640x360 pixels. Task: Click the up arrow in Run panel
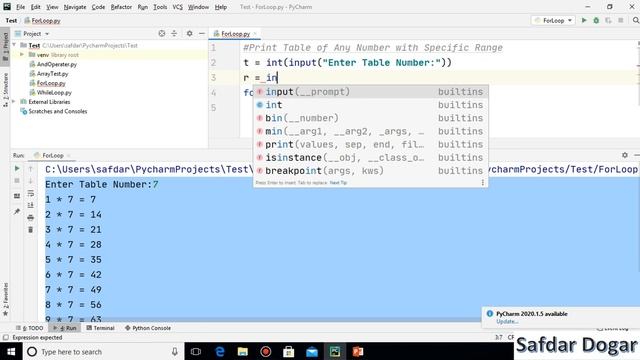click(x=30, y=168)
